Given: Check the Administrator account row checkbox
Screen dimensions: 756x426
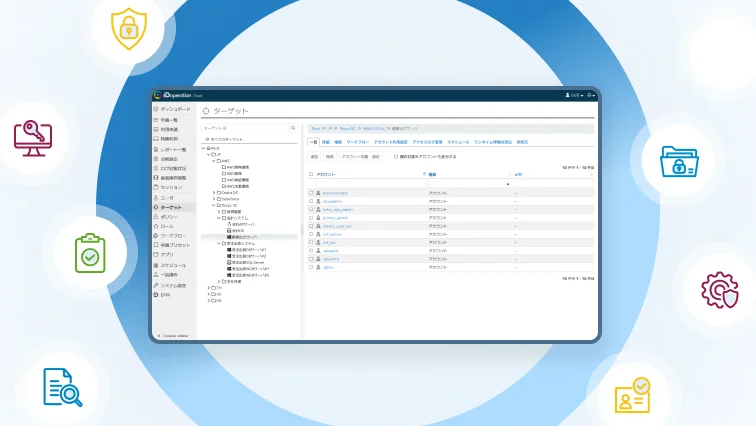Looking at the screenshot, I should (x=311, y=192).
